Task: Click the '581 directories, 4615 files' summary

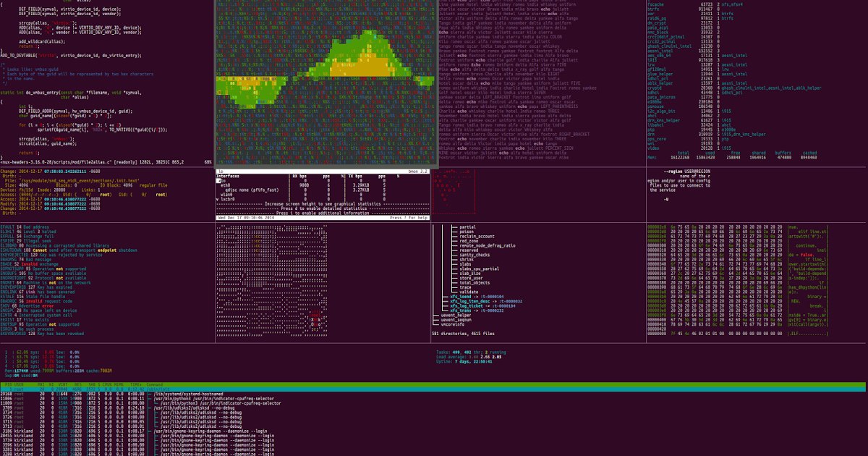Action: click(x=463, y=334)
